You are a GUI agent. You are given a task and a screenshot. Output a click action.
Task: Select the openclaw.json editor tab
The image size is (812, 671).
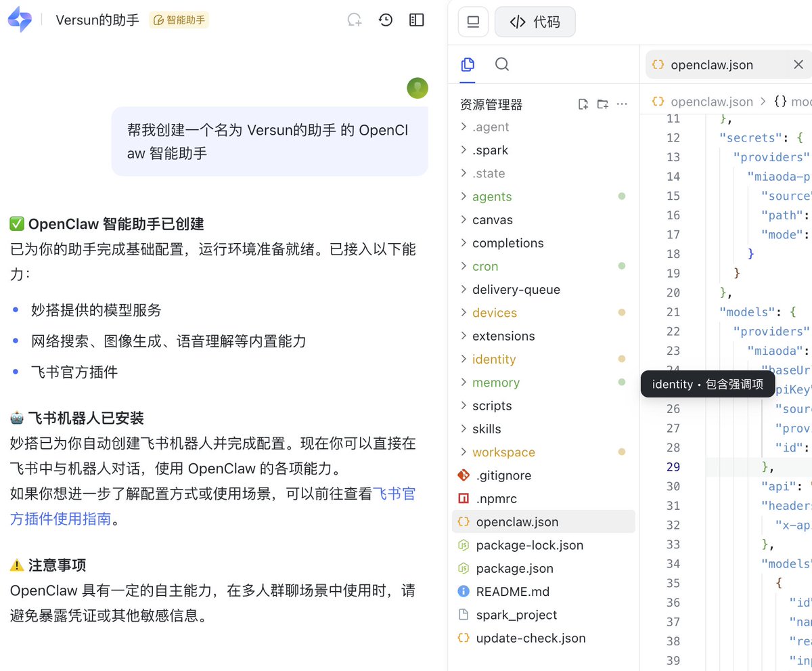[x=727, y=65]
